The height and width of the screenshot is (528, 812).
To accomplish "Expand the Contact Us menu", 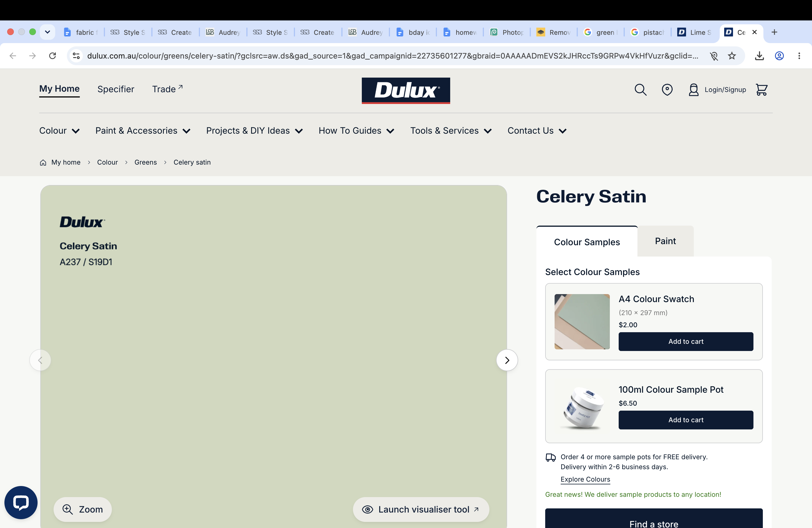I will [537, 131].
